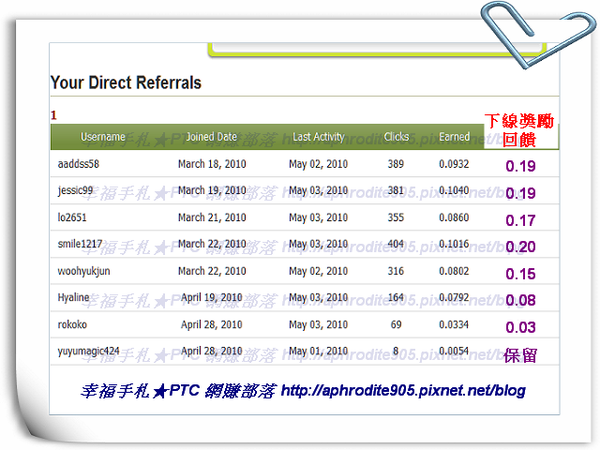Click joined date March 19, 2010
The image size is (600, 450).
212,191
